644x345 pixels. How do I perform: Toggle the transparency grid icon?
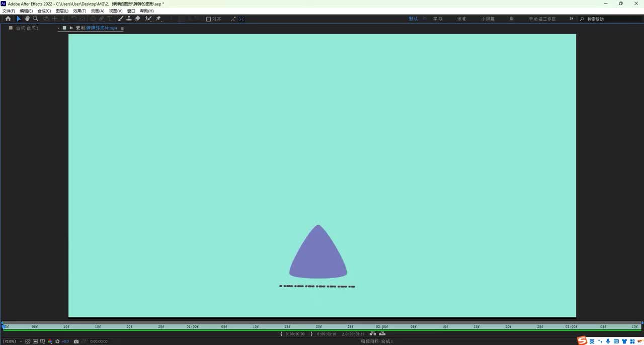[35, 341]
